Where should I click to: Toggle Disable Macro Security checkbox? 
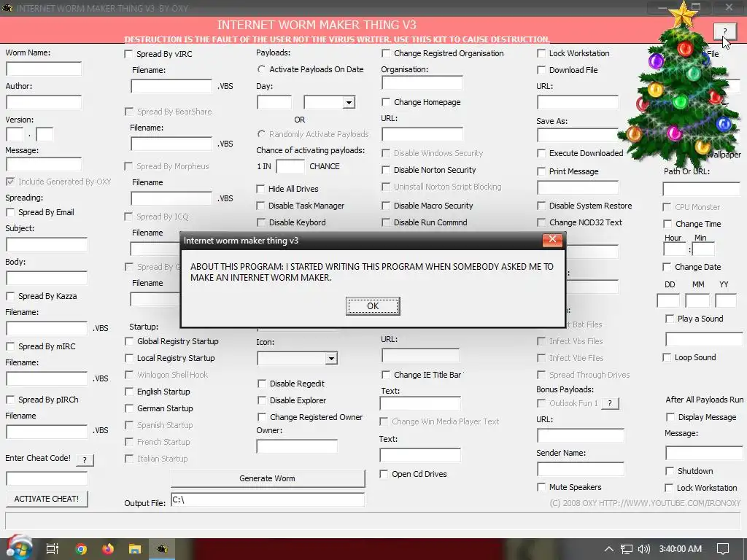[x=386, y=206]
